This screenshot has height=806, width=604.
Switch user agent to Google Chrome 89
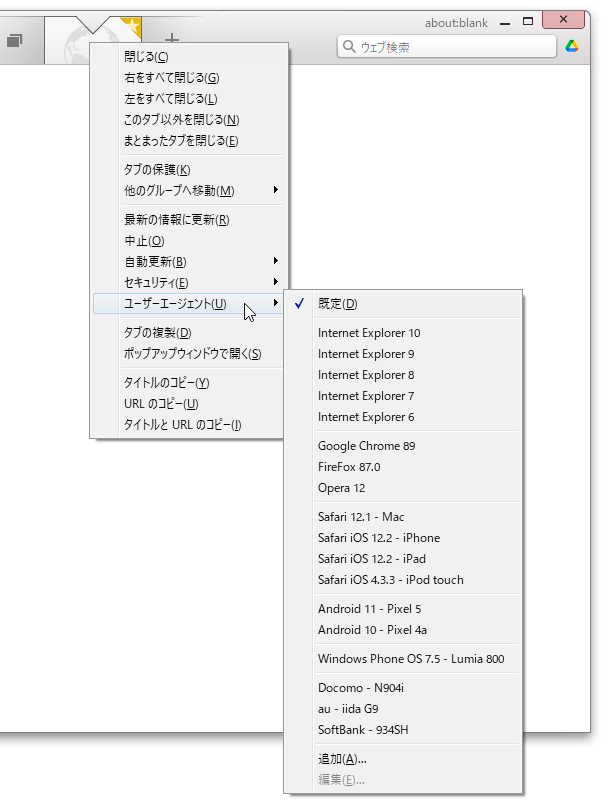click(402, 446)
